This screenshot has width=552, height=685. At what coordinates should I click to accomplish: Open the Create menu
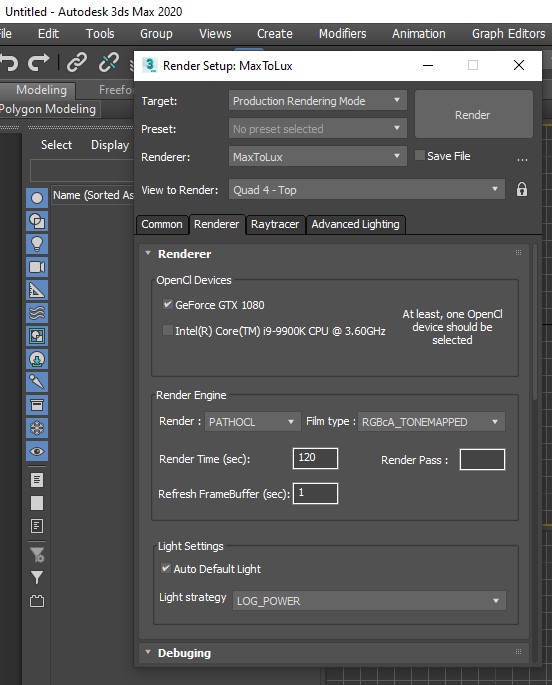click(x=275, y=34)
